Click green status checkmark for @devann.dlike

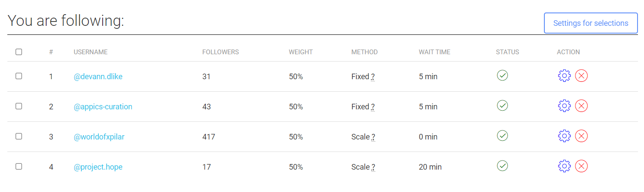[503, 76]
